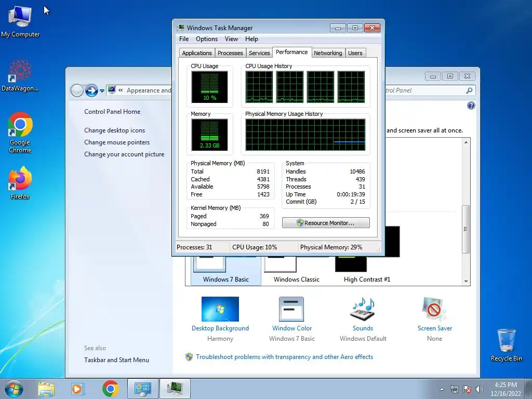
Task: Open Window Color settings
Action: [x=292, y=320]
